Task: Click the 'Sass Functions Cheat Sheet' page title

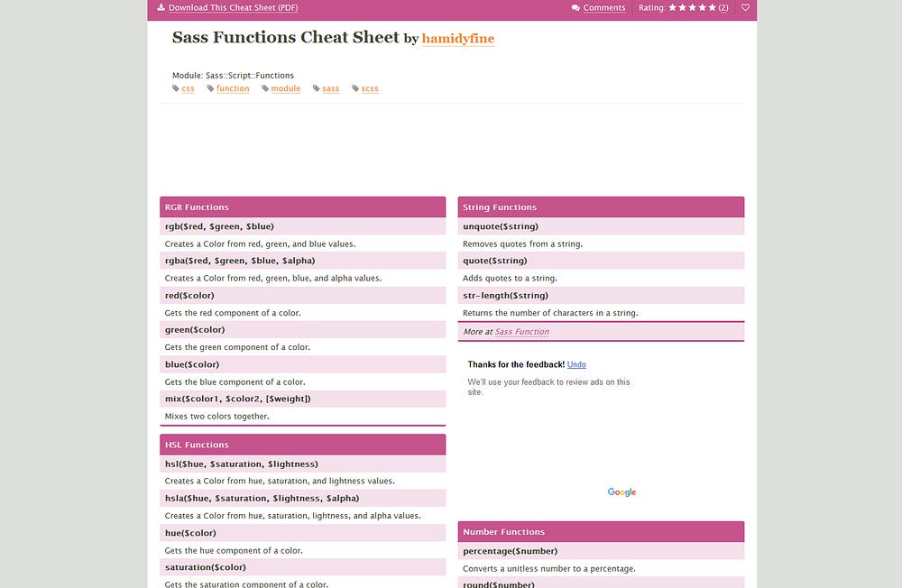Action: point(285,37)
